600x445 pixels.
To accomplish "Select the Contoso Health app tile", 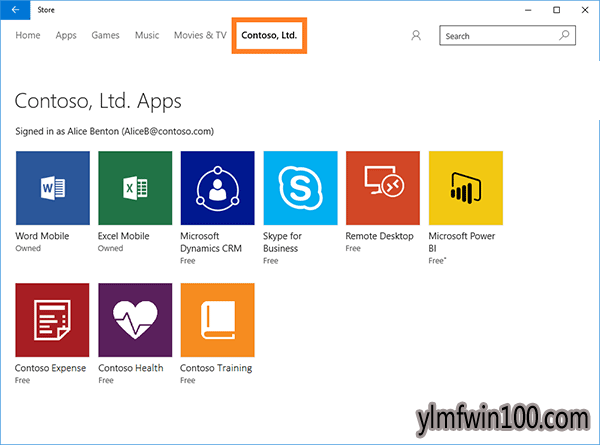I will [x=135, y=320].
